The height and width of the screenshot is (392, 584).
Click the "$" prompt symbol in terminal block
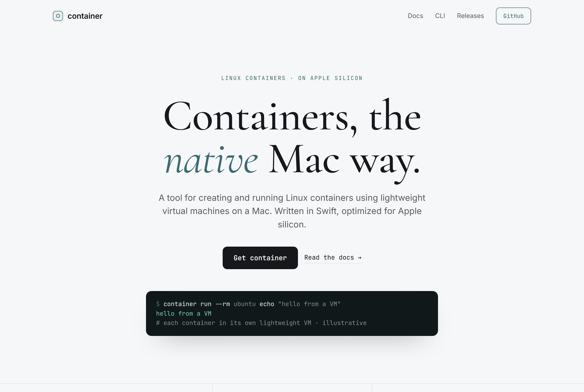click(x=158, y=304)
